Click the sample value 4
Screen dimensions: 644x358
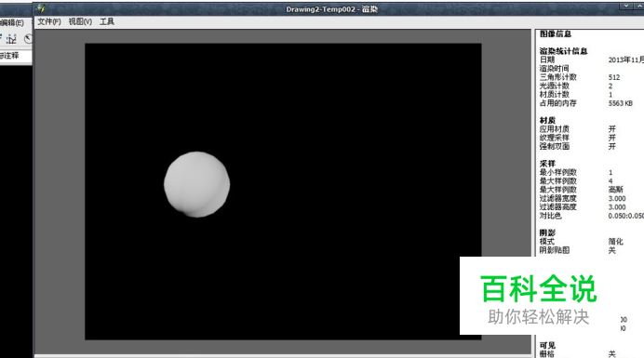pos(610,181)
